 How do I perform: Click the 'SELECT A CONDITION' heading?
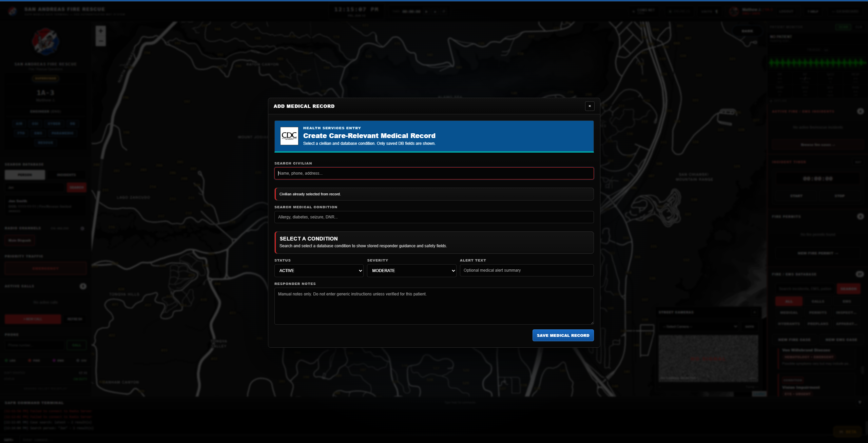click(309, 239)
